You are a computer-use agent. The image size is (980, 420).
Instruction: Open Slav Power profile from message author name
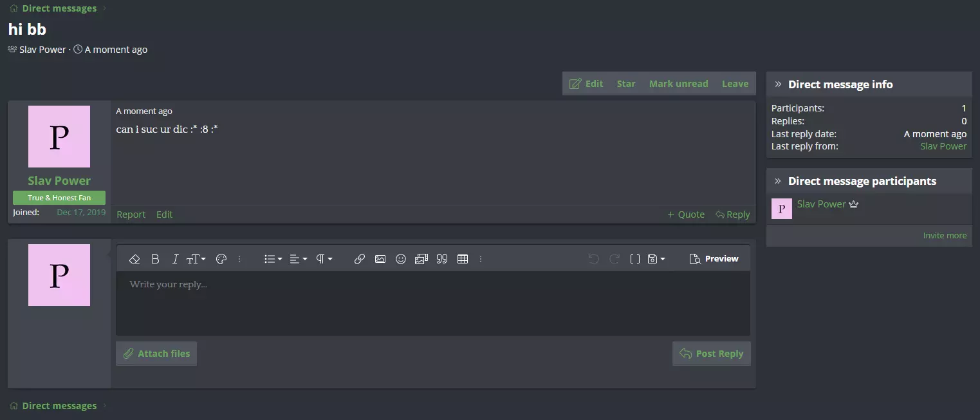59,181
